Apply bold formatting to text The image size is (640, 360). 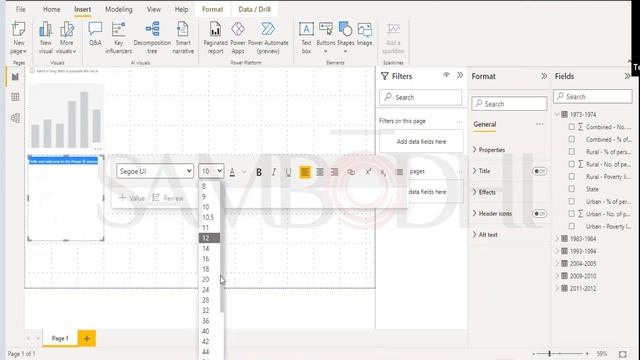pyautogui.click(x=259, y=172)
